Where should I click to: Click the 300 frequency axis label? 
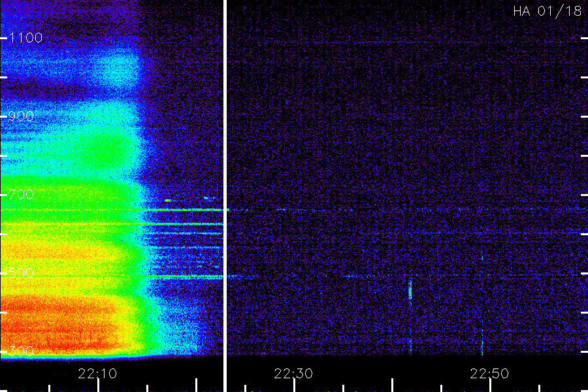pyautogui.click(x=21, y=351)
